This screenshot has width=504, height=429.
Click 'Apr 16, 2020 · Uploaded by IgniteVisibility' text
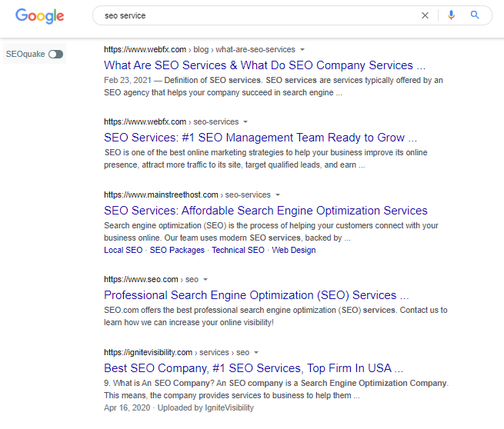[x=179, y=407]
